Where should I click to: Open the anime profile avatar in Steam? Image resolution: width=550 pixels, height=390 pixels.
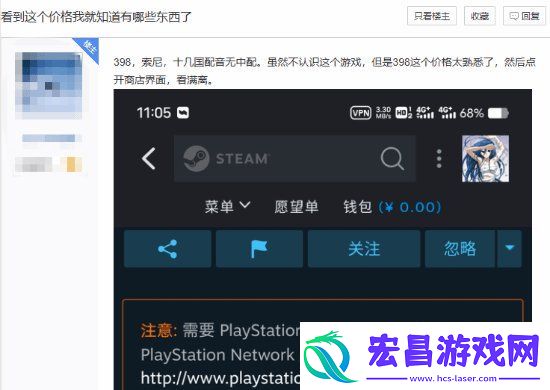485,159
